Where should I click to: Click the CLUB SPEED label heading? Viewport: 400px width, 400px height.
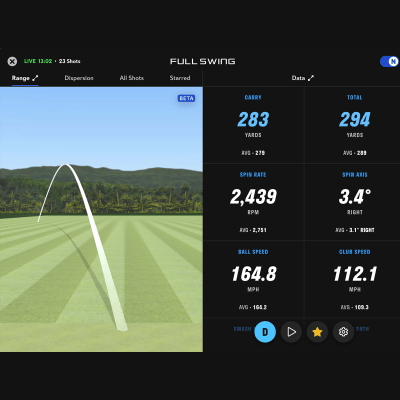click(355, 252)
